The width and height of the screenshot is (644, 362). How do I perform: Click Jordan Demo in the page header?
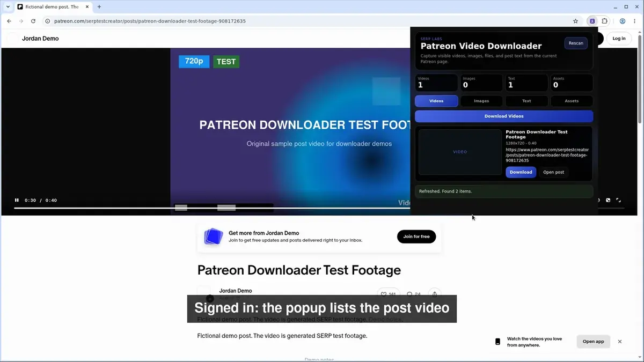click(x=40, y=39)
